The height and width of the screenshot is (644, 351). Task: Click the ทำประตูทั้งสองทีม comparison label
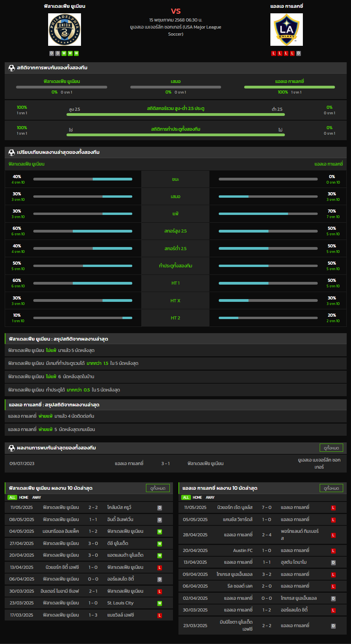pyautogui.click(x=176, y=266)
